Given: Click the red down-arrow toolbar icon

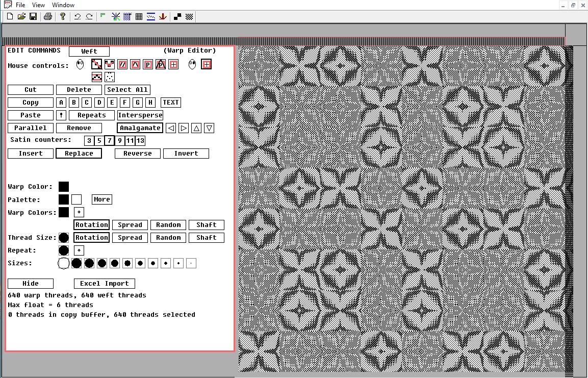Looking at the screenshot, I should tap(163, 16).
